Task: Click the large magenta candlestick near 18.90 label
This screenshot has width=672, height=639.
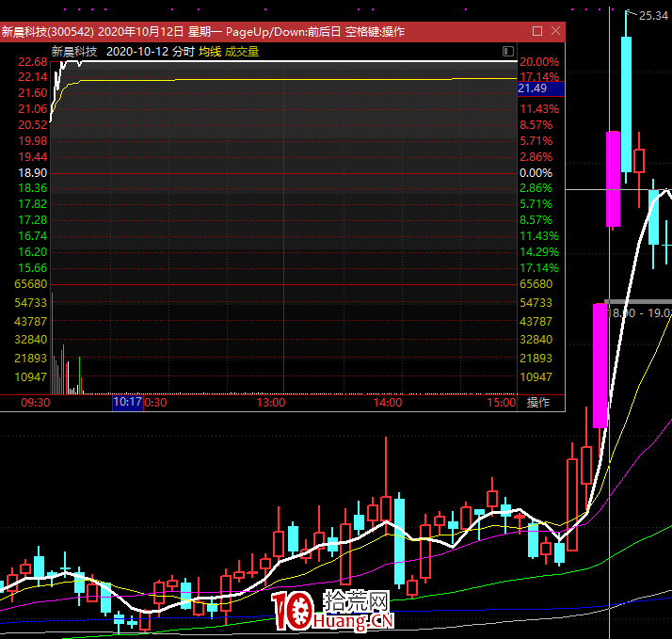Action: [600, 365]
